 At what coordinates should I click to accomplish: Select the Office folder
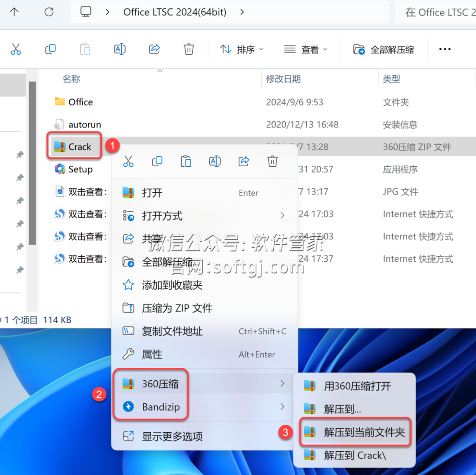(x=74, y=102)
